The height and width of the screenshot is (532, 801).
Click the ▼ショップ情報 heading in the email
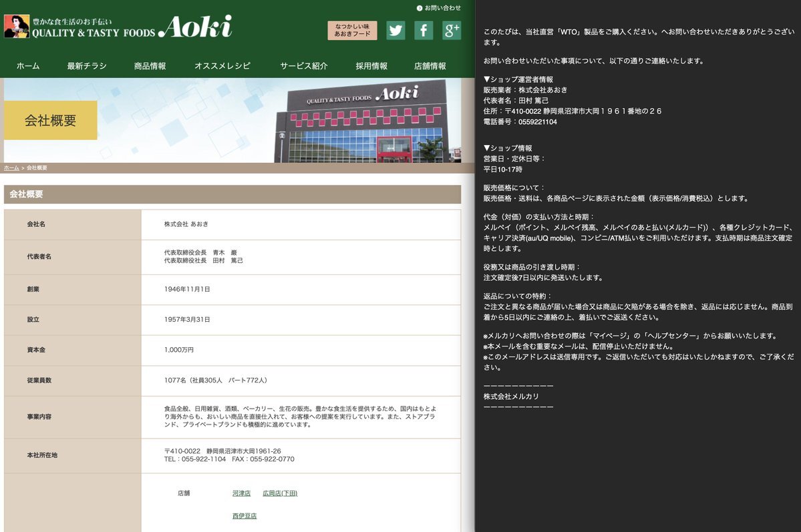tap(508, 148)
